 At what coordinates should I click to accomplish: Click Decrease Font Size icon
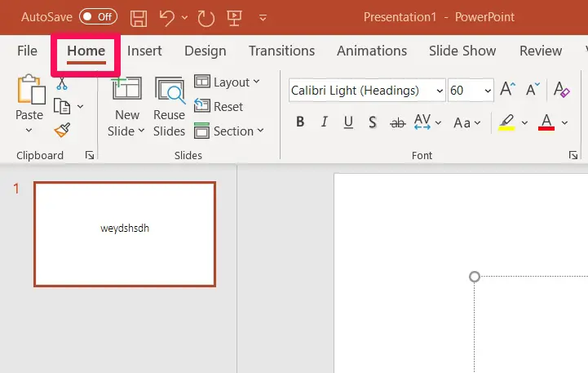click(533, 89)
